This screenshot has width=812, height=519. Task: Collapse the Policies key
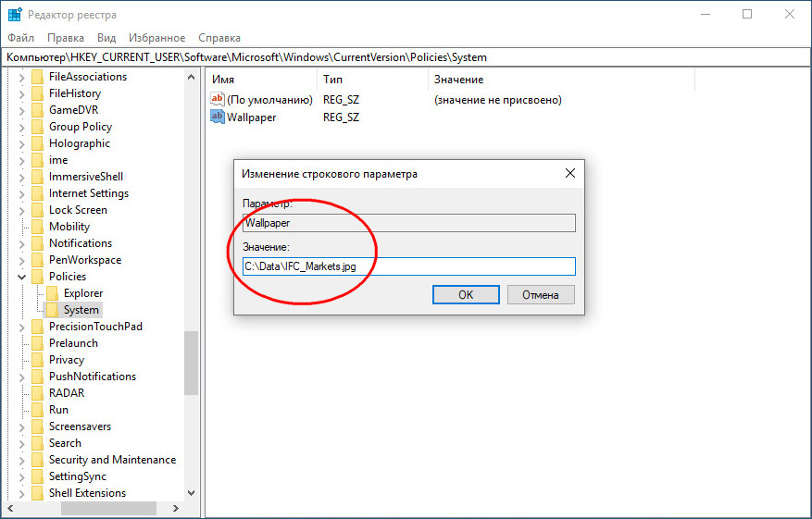(21, 277)
